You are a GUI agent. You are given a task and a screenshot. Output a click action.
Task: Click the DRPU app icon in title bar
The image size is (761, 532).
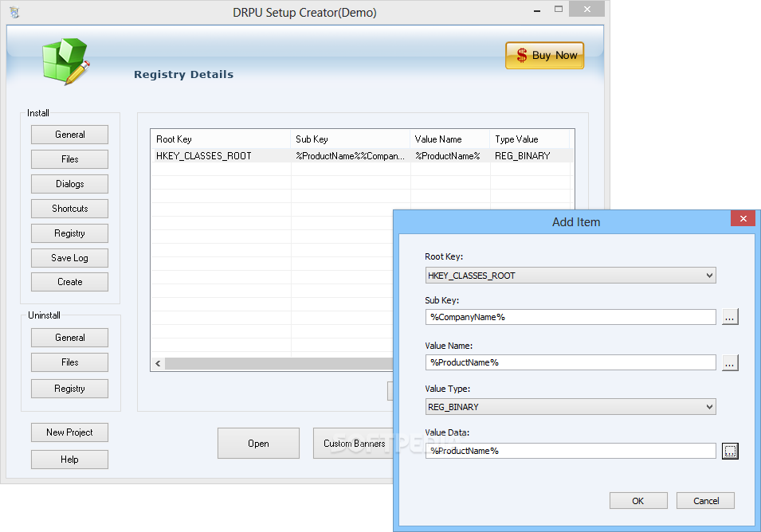coord(14,12)
